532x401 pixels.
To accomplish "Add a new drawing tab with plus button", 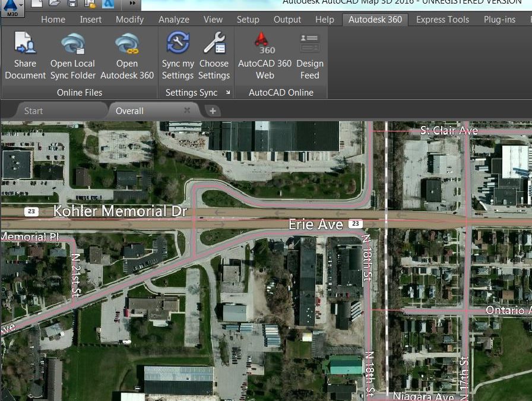I will pos(213,111).
